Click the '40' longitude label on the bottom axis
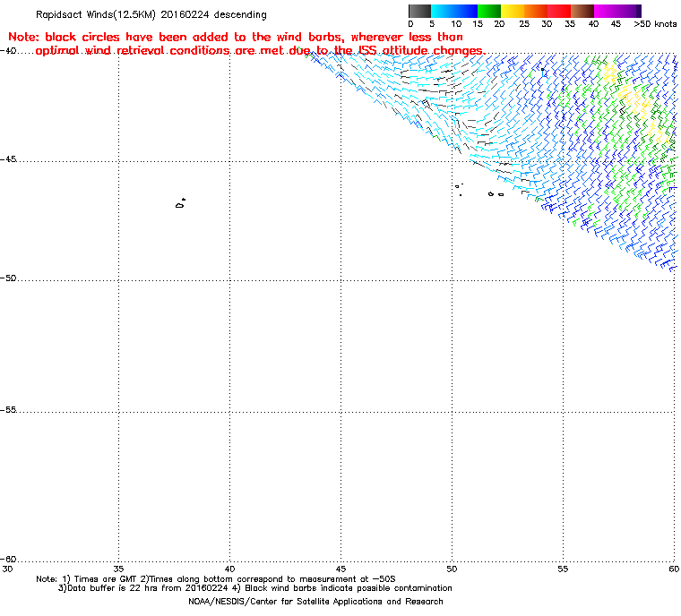This screenshot has width=681, height=616. [x=229, y=569]
